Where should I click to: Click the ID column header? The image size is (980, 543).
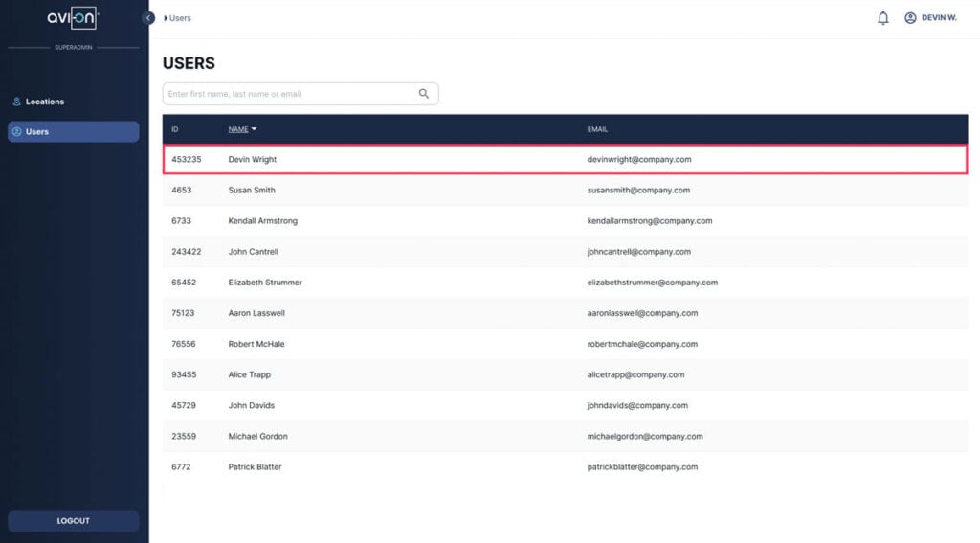click(x=175, y=129)
